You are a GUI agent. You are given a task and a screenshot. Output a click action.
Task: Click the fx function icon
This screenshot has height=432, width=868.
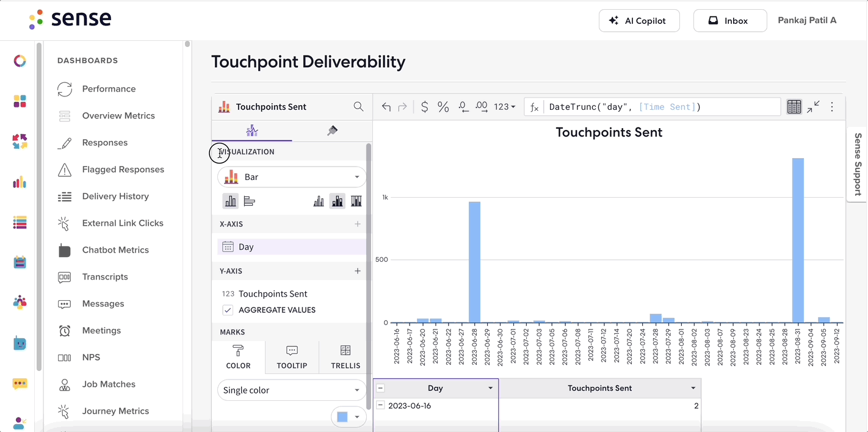[x=534, y=107]
